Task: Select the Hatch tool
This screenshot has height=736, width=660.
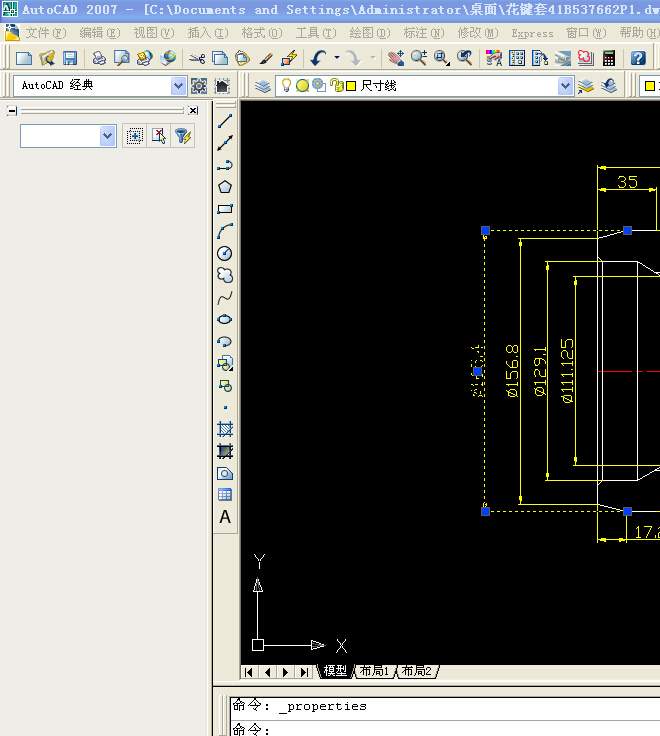Action: point(225,429)
